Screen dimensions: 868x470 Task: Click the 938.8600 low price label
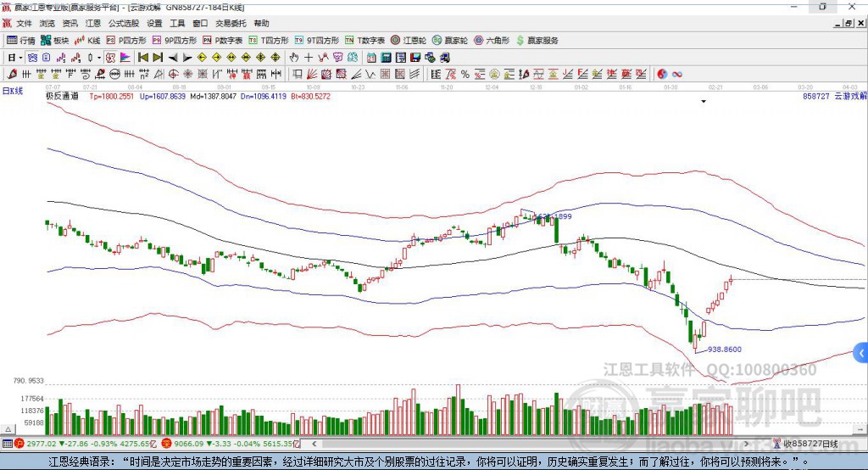[x=724, y=350]
